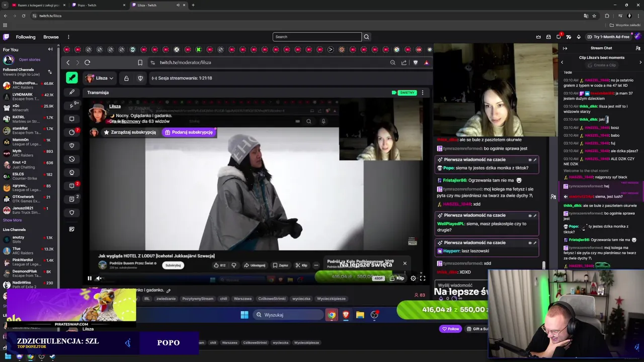Screen dimensions: 644x362
Task: Open the 480P quality selector
Action: click(378, 278)
